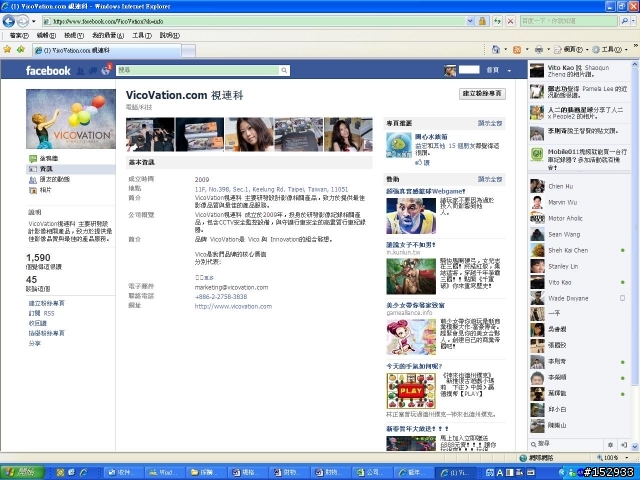Open the Favorites Center star icon
The image size is (640, 480).
(7, 49)
